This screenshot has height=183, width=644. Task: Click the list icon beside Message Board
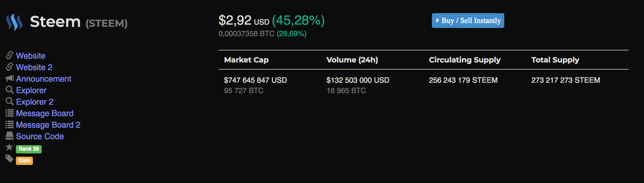coord(10,113)
